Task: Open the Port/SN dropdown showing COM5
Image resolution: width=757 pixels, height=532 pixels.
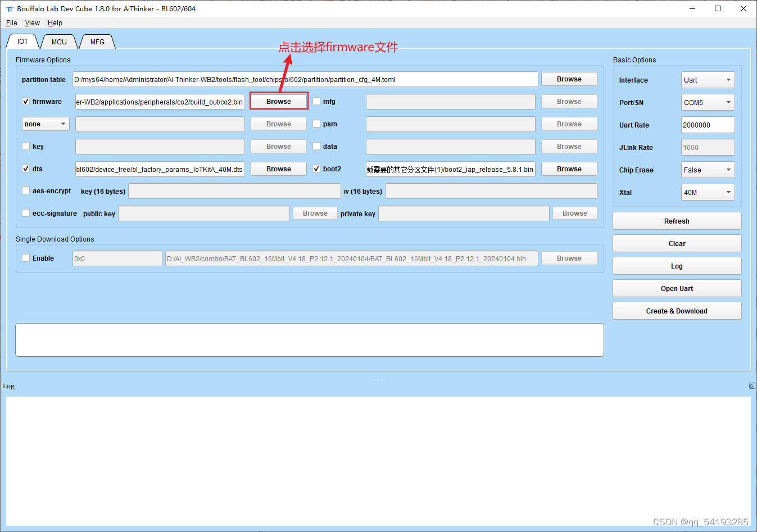Action: tap(708, 102)
